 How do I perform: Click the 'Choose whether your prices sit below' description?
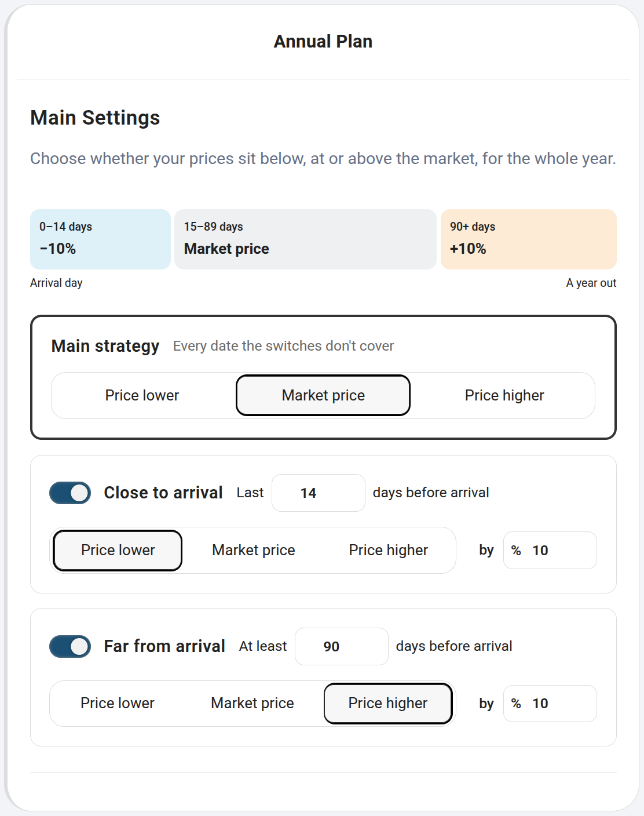tap(323, 159)
